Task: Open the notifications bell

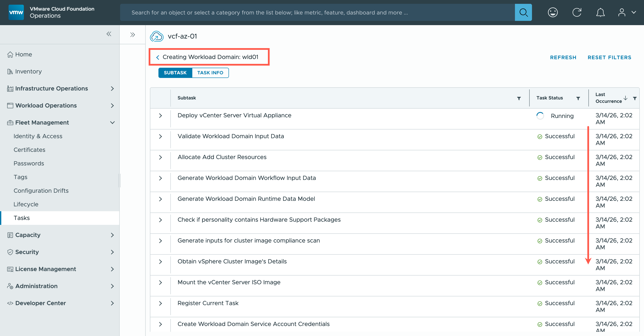Action: (x=600, y=12)
